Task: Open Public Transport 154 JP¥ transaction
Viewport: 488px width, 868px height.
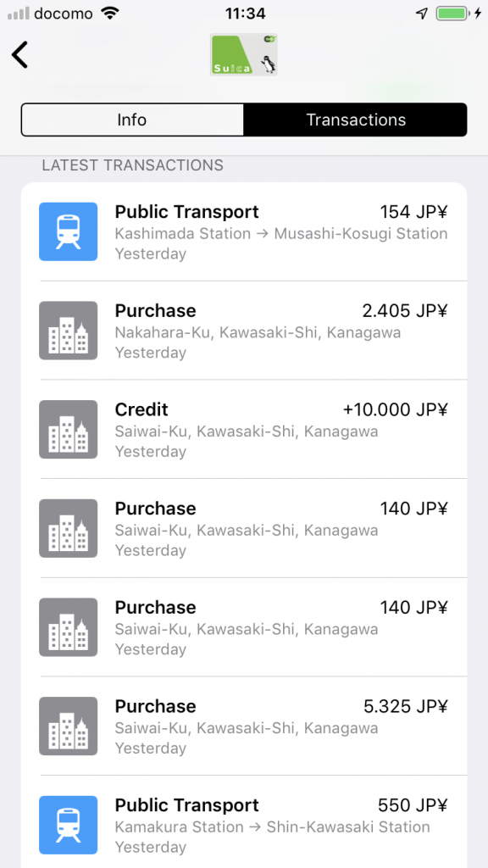Action: (x=244, y=232)
